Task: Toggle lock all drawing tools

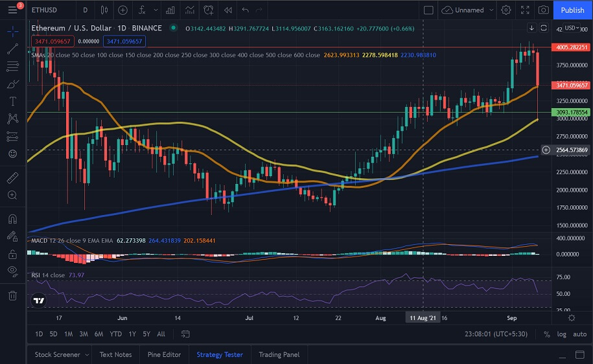Action: point(12,254)
